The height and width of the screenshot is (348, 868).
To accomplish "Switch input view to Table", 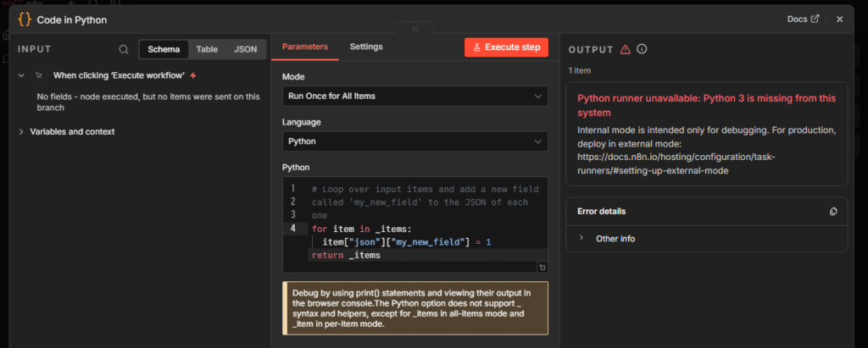I will (207, 49).
